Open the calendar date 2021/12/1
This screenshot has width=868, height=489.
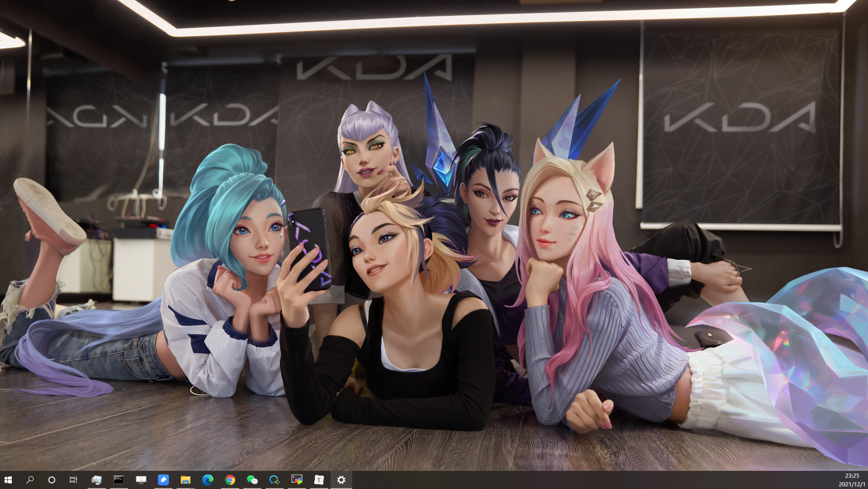tap(852, 484)
